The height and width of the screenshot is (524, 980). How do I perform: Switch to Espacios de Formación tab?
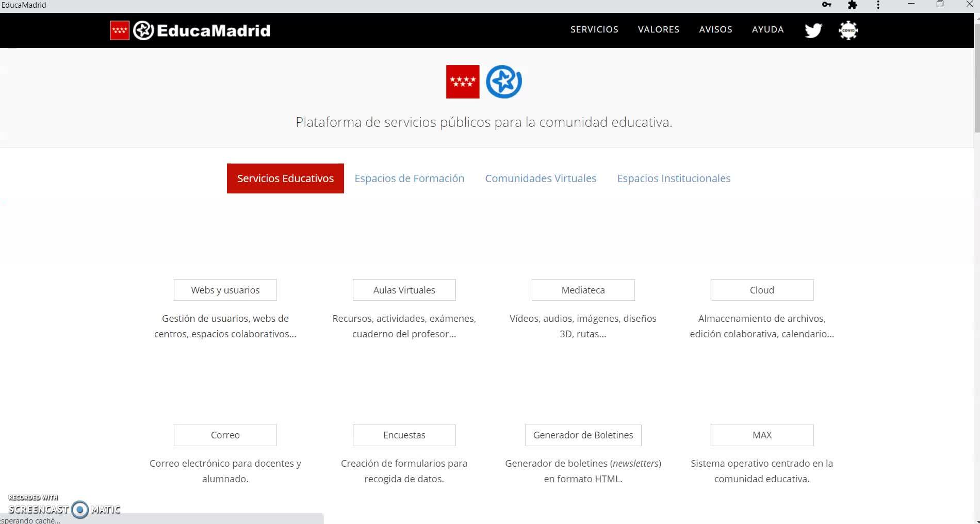[x=410, y=178]
